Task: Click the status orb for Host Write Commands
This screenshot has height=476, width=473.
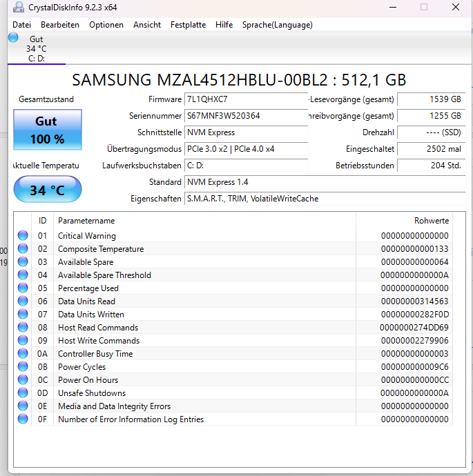Action: 23,340
